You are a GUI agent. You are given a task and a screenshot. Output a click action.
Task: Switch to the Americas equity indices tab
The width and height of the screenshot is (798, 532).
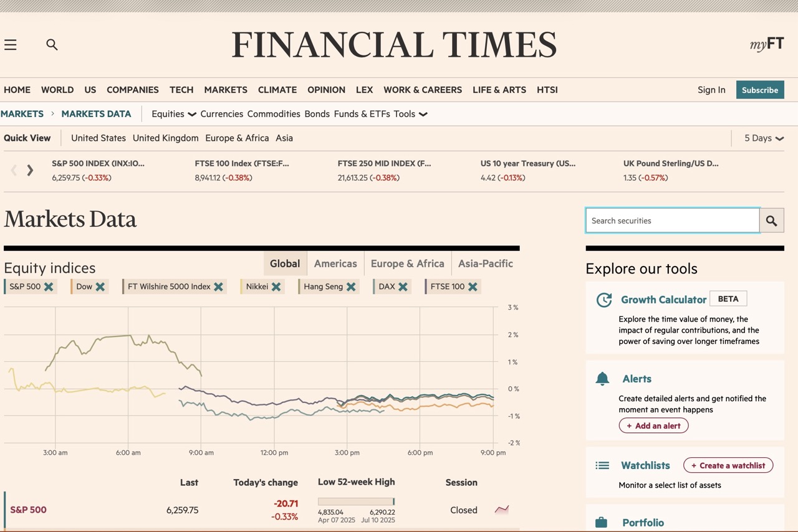335,264
